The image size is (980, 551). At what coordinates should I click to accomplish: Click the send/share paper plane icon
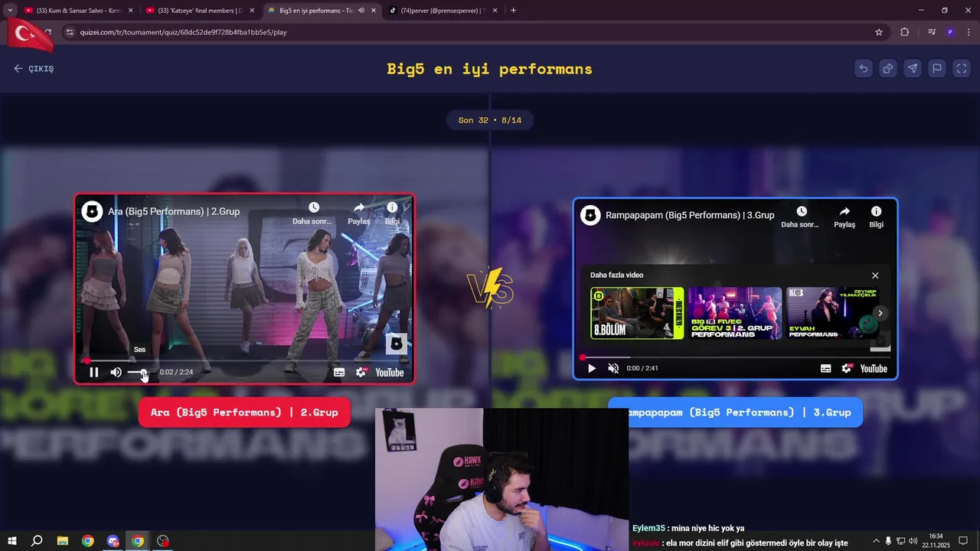[913, 68]
